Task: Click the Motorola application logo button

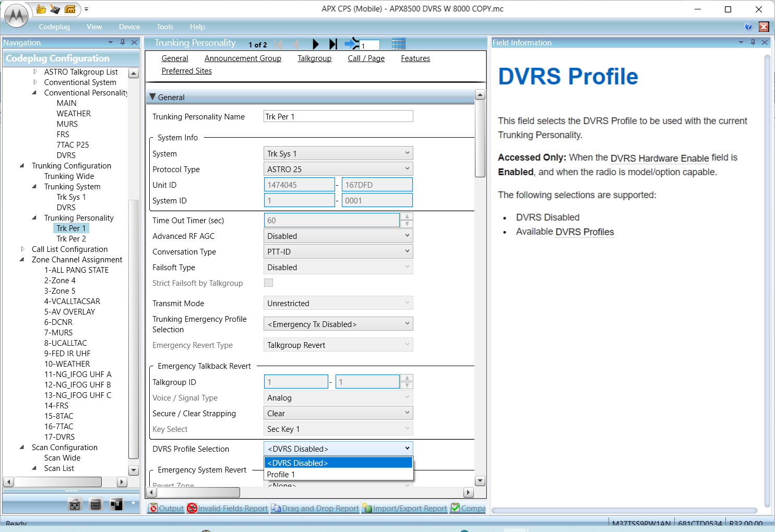Action: coord(17,16)
